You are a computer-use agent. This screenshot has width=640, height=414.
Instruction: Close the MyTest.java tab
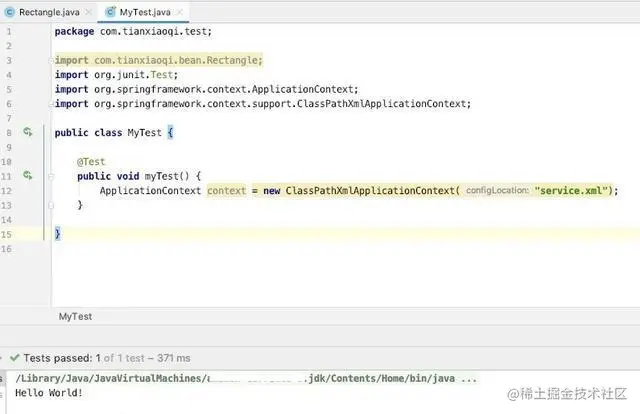pyautogui.click(x=180, y=12)
